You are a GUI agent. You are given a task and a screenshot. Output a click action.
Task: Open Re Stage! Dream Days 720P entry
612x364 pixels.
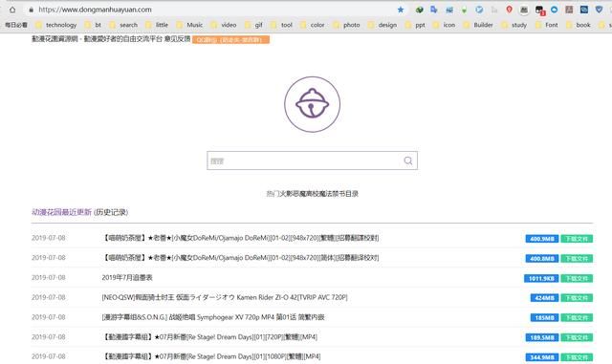(x=209, y=336)
